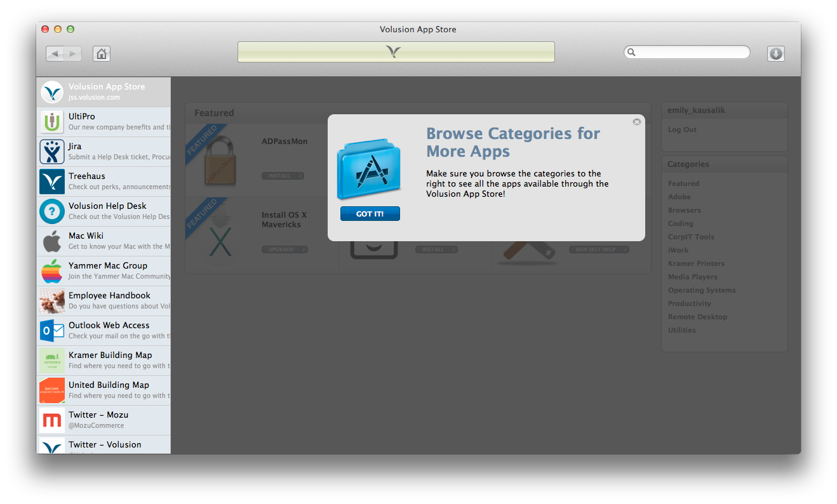Click the 'Install OS X Mavericks' app title
The width and height of the screenshot is (837, 504).
tap(285, 220)
